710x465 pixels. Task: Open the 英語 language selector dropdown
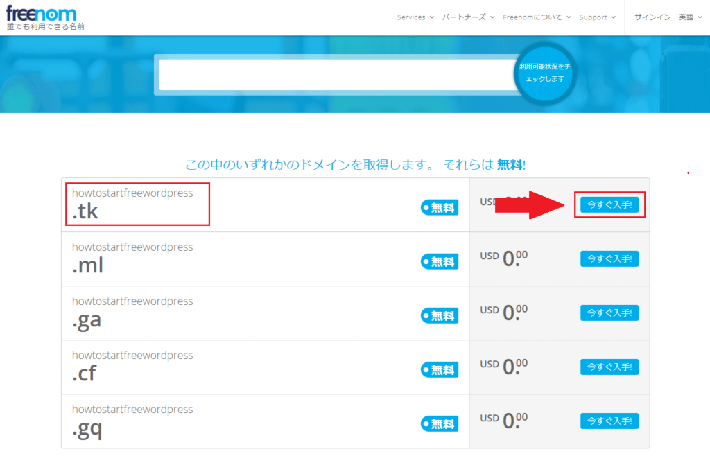pyautogui.click(x=690, y=17)
